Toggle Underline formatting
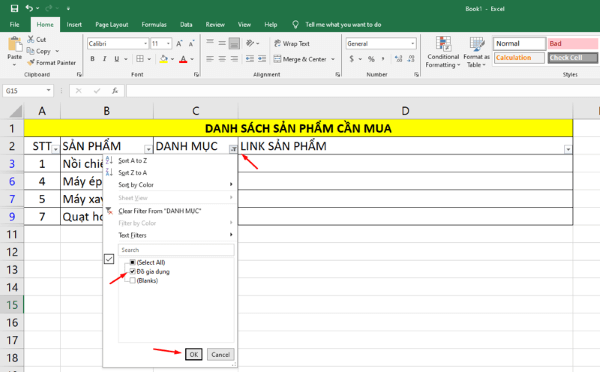600x372 pixels. point(116,59)
